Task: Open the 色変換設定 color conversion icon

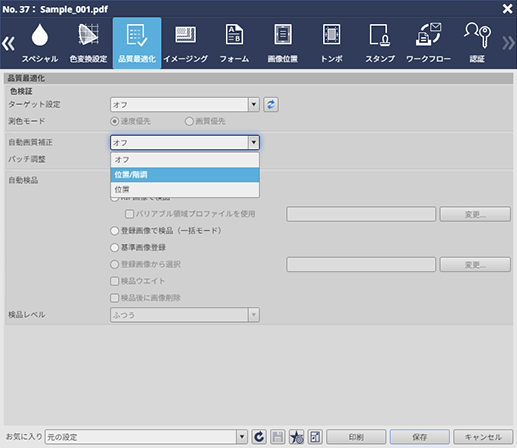Action: (88, 43)
